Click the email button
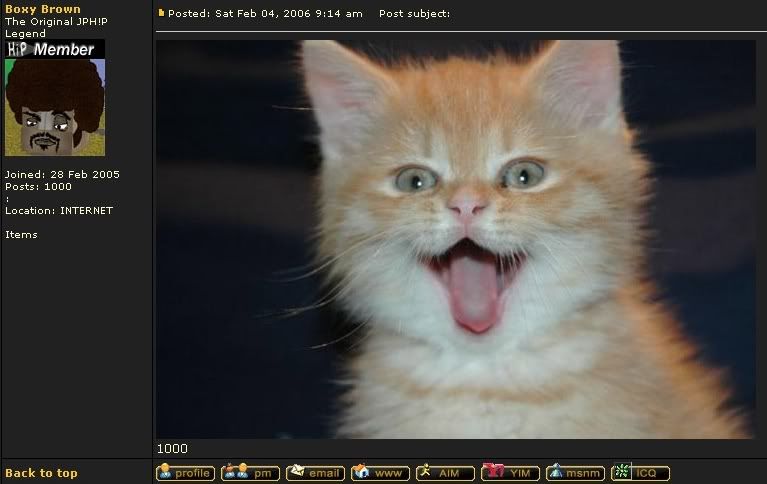767x484 pixels. [x=316, y=473]
